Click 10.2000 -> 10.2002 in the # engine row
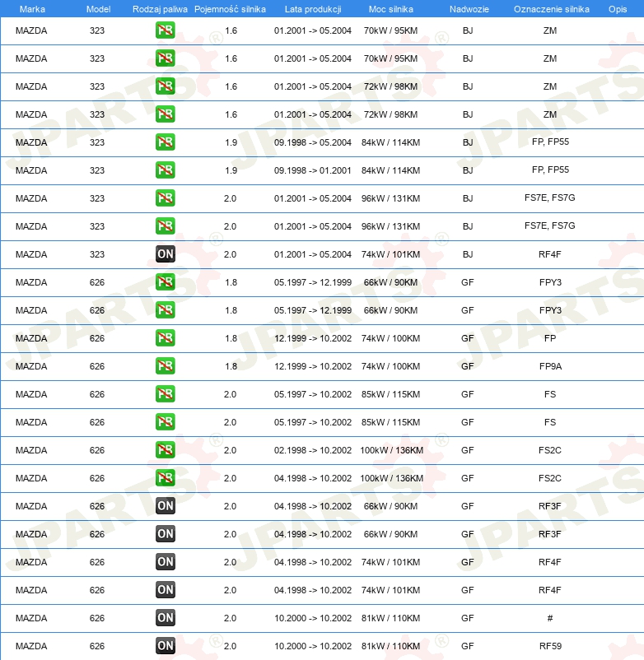Image resolution: width=644 pixels, height=660 pixels. coord(312,618)
